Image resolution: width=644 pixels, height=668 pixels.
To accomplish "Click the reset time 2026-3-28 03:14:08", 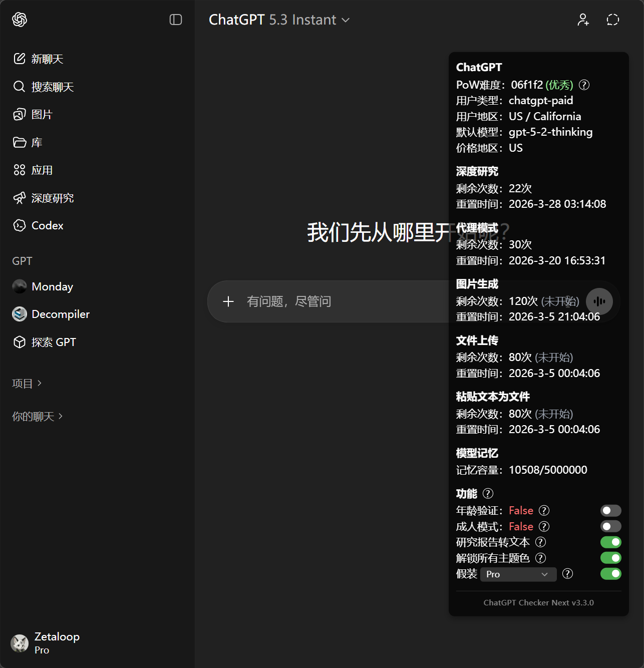I will 557,204.
